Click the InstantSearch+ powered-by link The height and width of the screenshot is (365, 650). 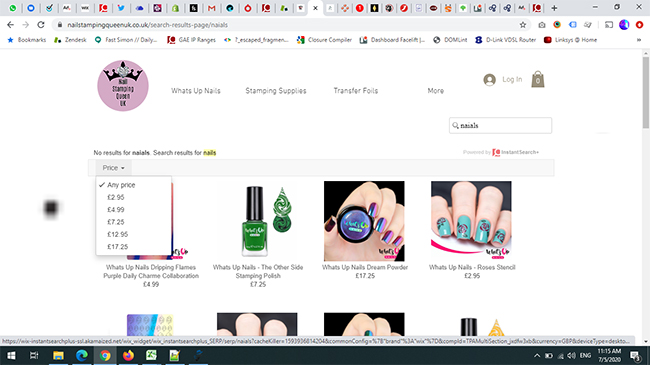(x=501, y=152)
